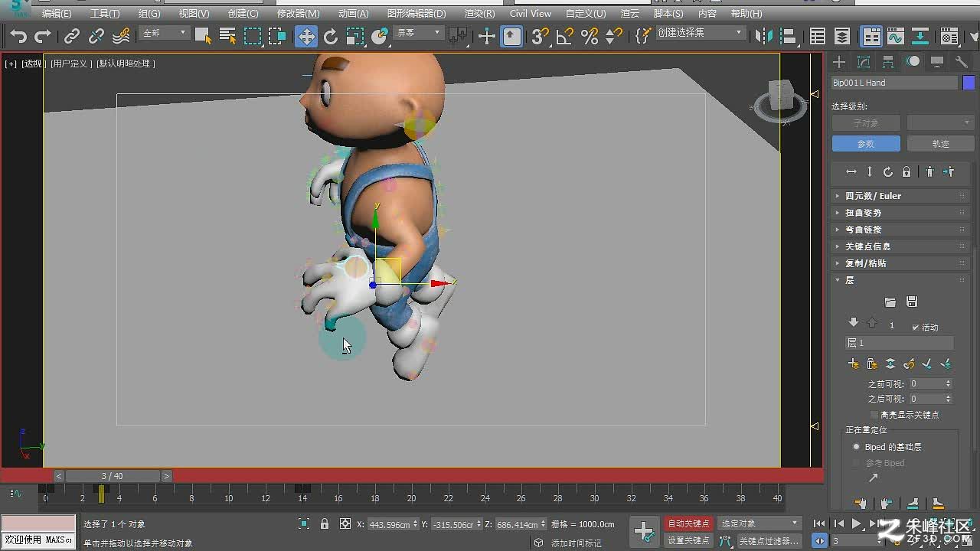Enable the 高亮显示关键点 checkbox
The image size is (980, 551).
tap(874, 415)
